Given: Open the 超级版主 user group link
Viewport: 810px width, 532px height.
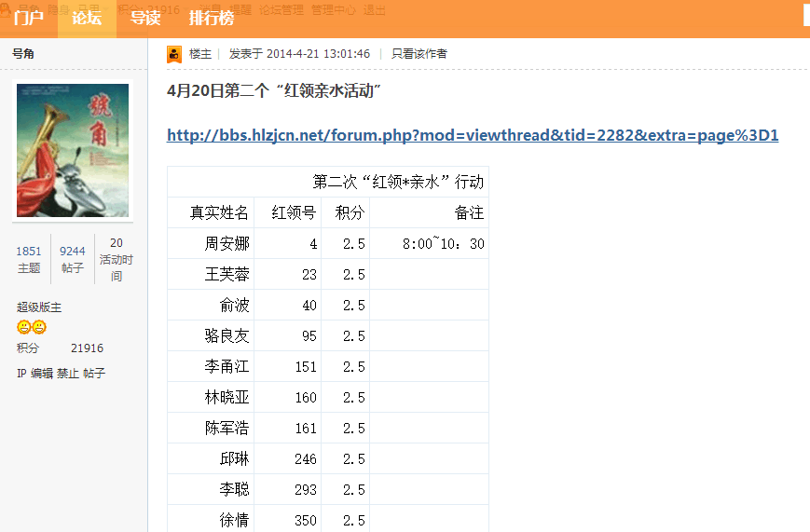Looking at the screenshot, I should tap(39, 307).
